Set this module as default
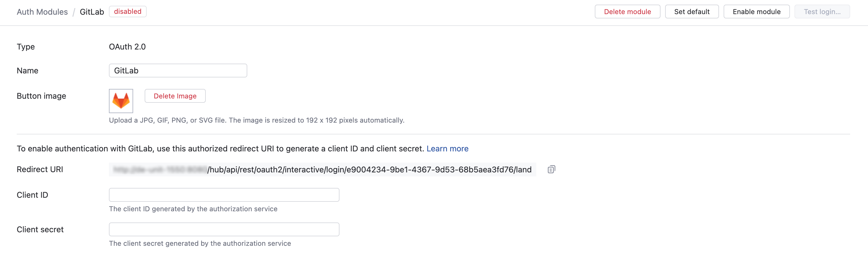Screen dimensions: 868x255 [x=691, y=12]
